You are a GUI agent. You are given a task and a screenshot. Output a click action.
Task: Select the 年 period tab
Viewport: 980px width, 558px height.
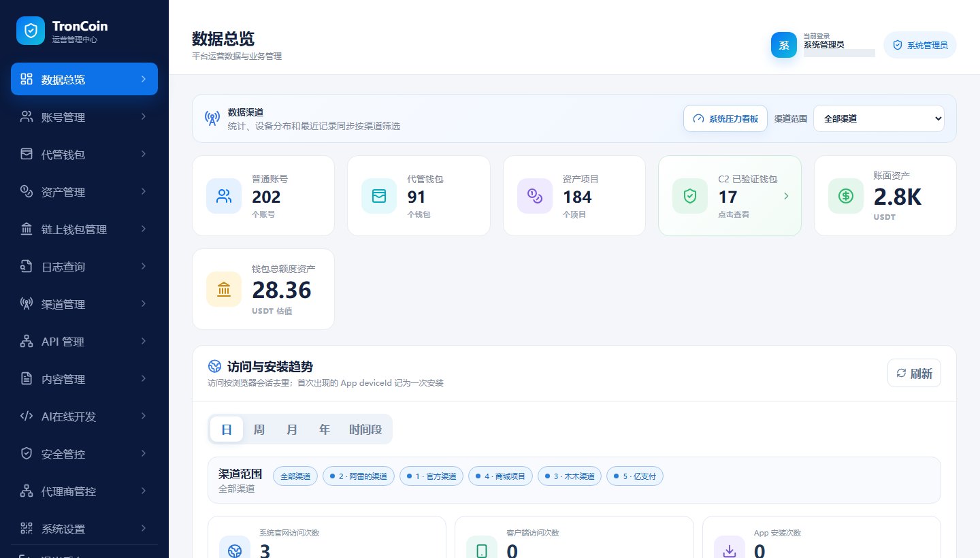[325, 429]
